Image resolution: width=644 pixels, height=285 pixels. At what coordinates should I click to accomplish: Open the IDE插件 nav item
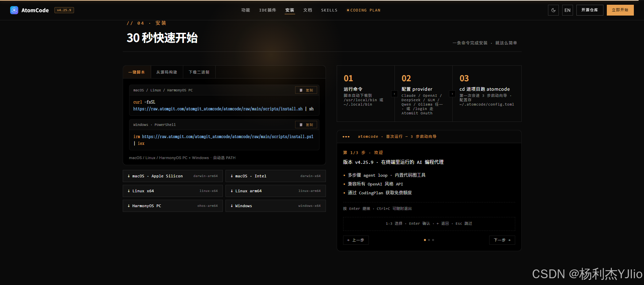point(268,10)
